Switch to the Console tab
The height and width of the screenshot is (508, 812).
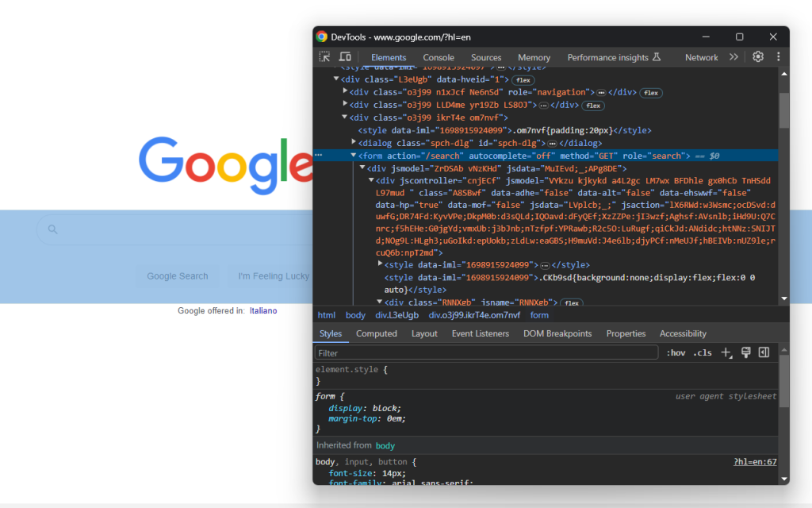coord(439,56)
